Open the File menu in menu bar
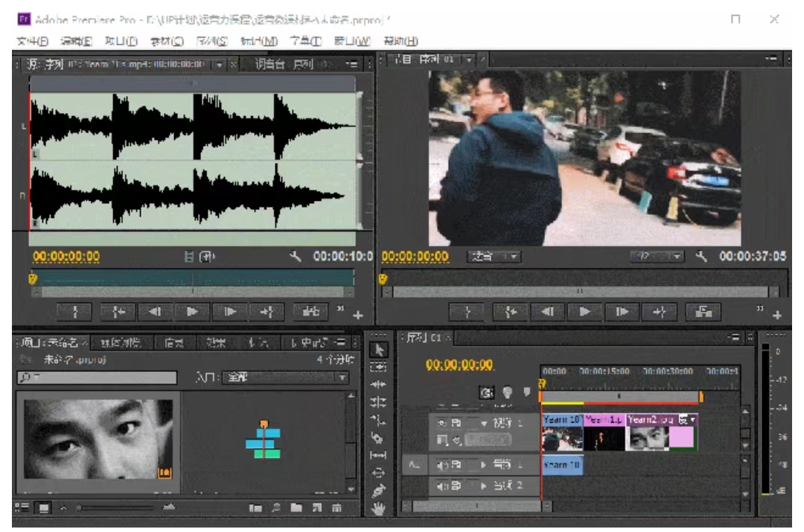Screen dimensions: 804x532 pos(32,41)
